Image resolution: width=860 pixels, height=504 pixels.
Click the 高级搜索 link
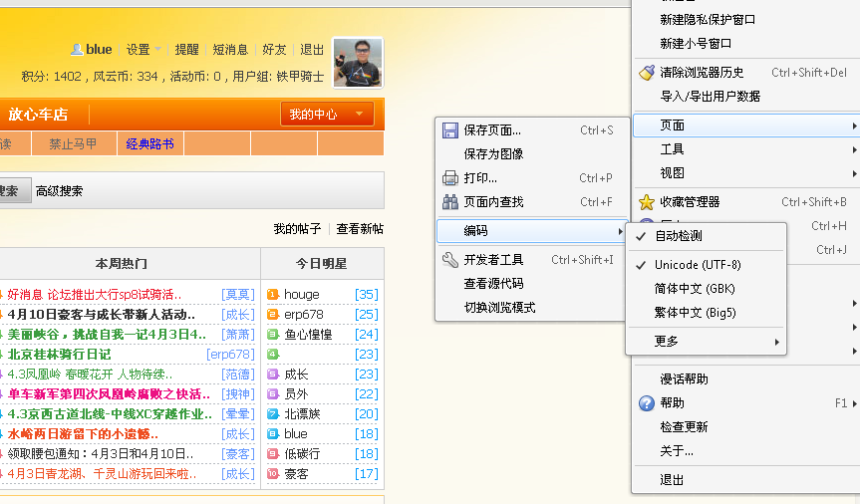point(59,191)
